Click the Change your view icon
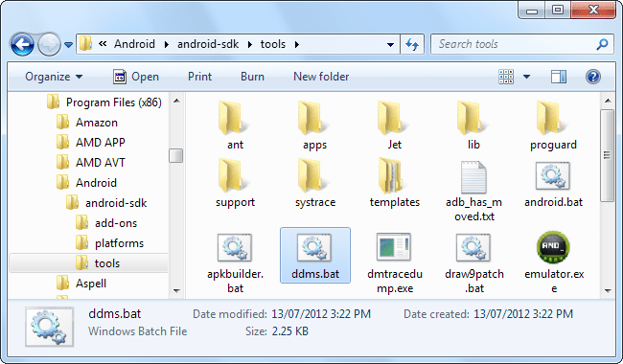The width and height of the screenshot is (623, 364). pyautogui.click(x=506, y=77)
